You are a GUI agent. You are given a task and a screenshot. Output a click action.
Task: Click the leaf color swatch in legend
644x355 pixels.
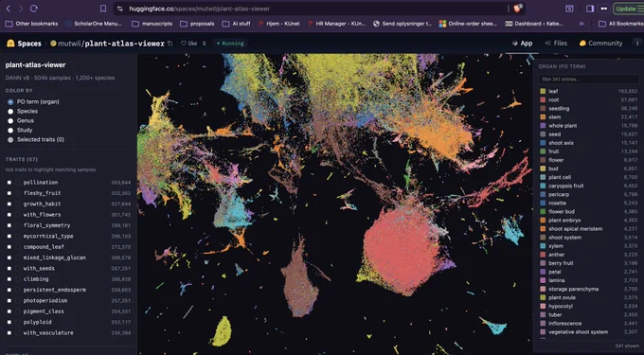click(x=543, y=91)
